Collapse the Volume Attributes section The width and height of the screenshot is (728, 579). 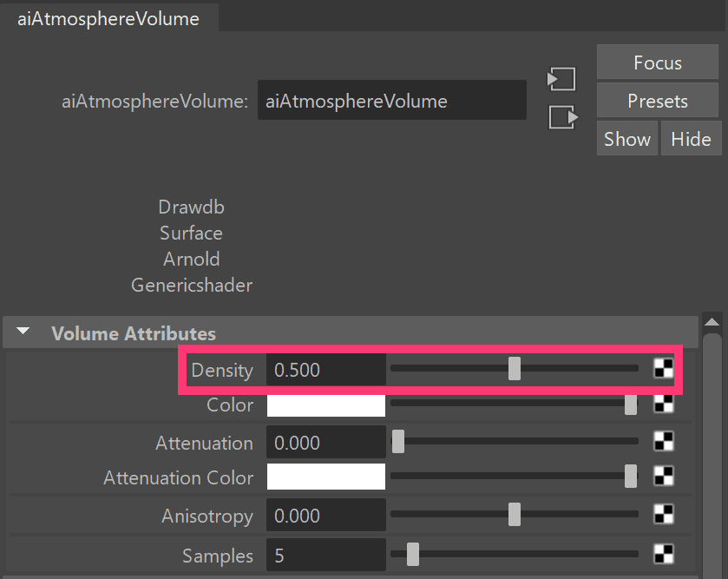pyautogui.click(x=23, y=332)
